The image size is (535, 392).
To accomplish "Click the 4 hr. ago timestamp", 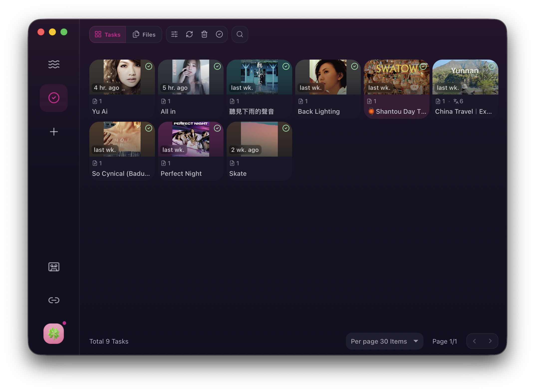I will [x=107, y=88].
